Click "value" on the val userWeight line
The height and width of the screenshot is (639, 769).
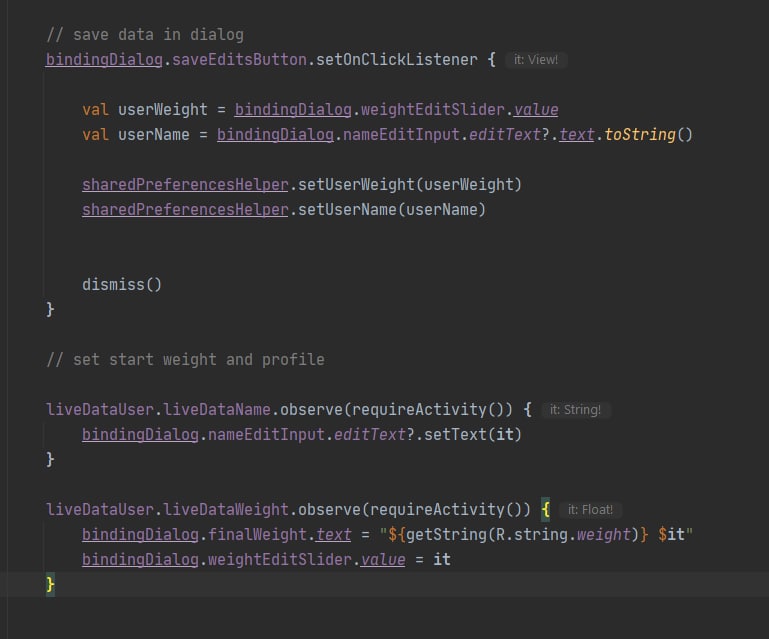click(x=536, y=109)
